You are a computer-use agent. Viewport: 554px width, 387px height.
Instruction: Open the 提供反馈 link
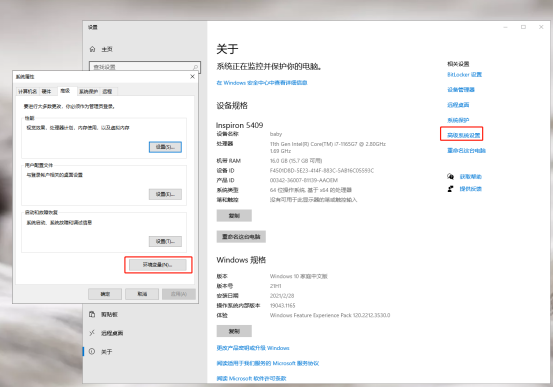[x=471, y=189]
